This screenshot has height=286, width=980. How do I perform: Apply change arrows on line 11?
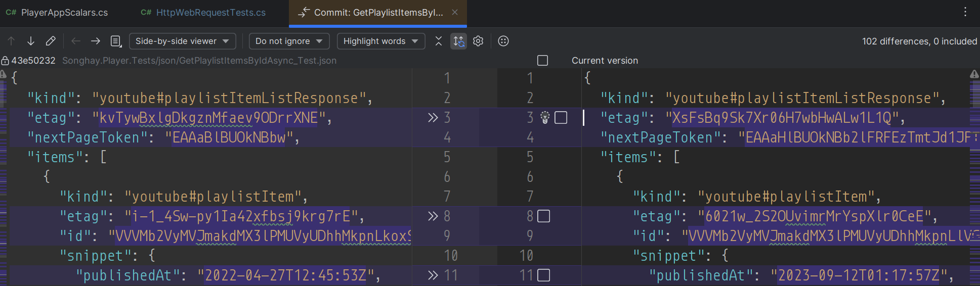(x=433, y=275)
